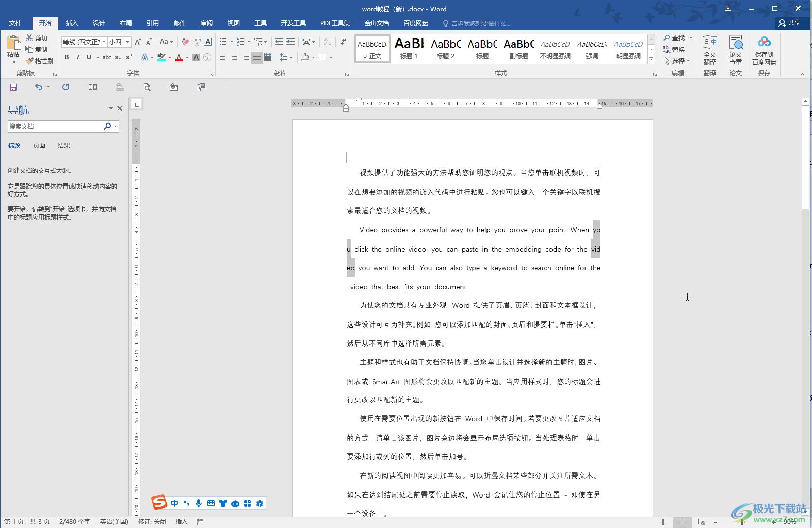Open change case Aa dropdown
The image size is (812, 528).
coord(166,42)
